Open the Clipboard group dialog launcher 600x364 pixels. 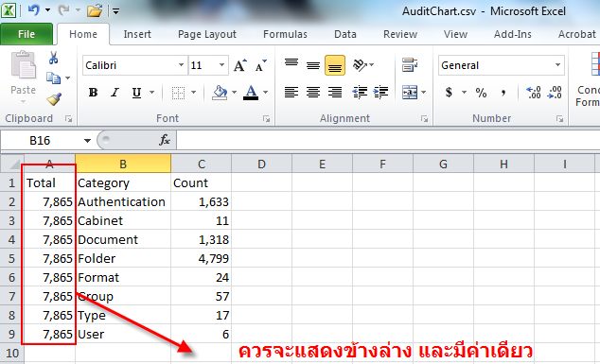pos(69,119)
